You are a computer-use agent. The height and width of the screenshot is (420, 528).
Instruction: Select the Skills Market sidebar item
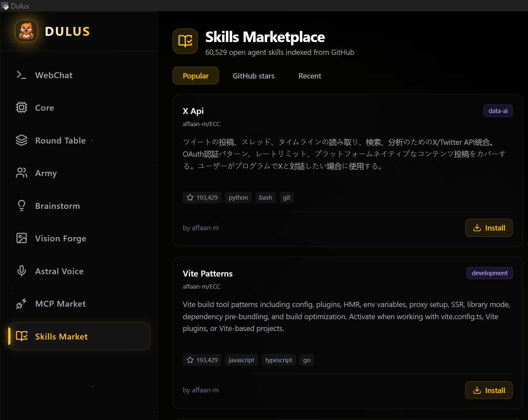pyautogui.click(x=79, y=336)
